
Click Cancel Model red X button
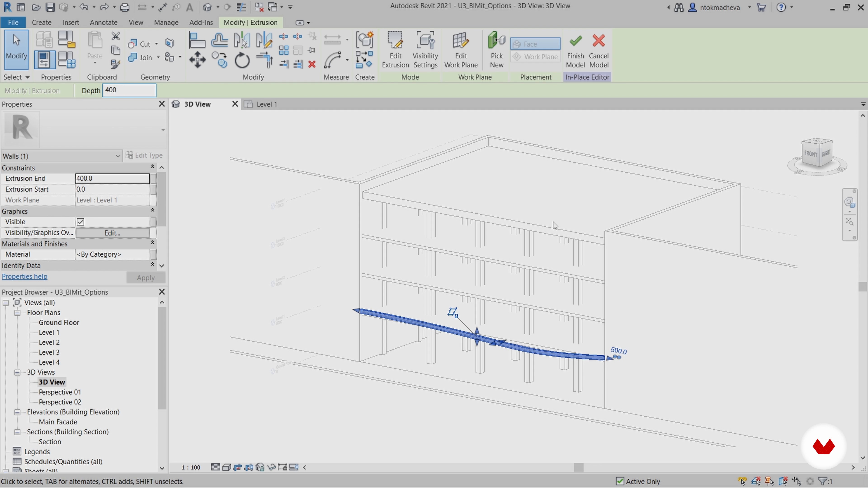[599, 50]
